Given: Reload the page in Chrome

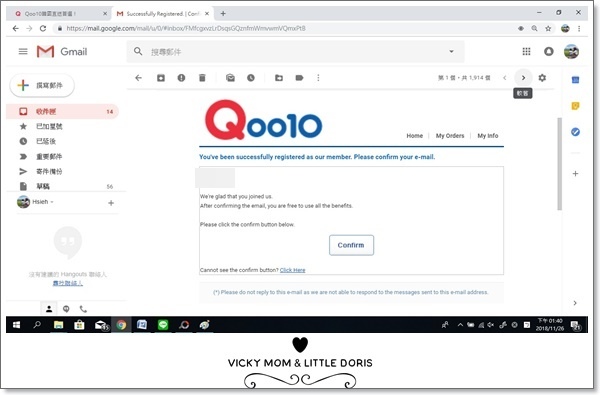Looking at the screenshot, I should click(x=43, y=28).
